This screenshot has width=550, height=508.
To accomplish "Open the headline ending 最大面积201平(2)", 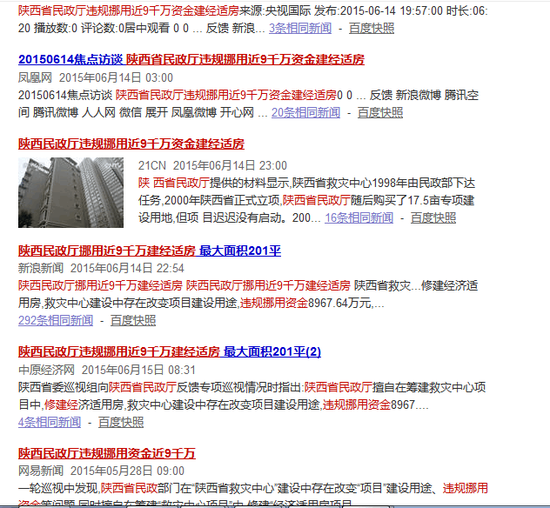I will click(x=169, y=352).
